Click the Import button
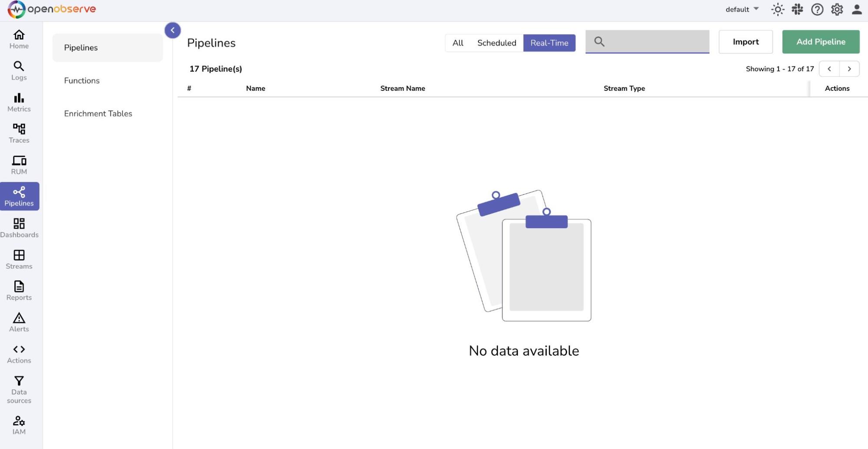868x449 pixels. click(x=745, y=42)
